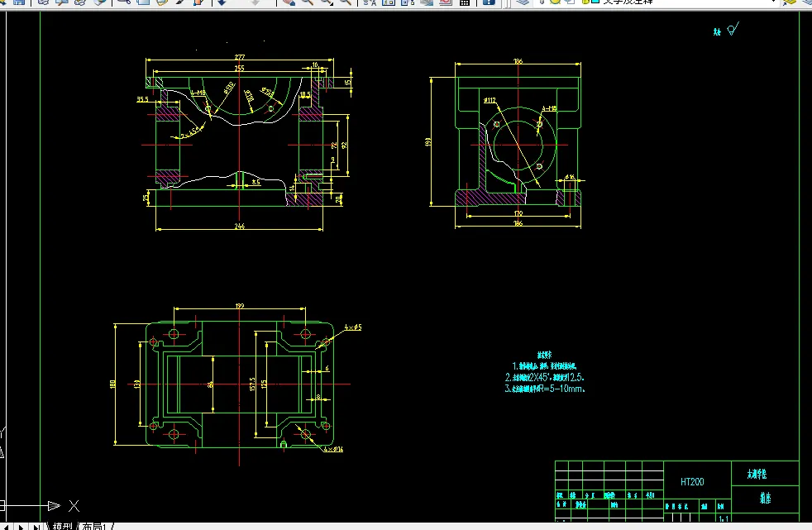The image size is (812, 530).
Task: Select the Φ16 label in the side view
Action: pyautogui.click(x=569, y=177)
